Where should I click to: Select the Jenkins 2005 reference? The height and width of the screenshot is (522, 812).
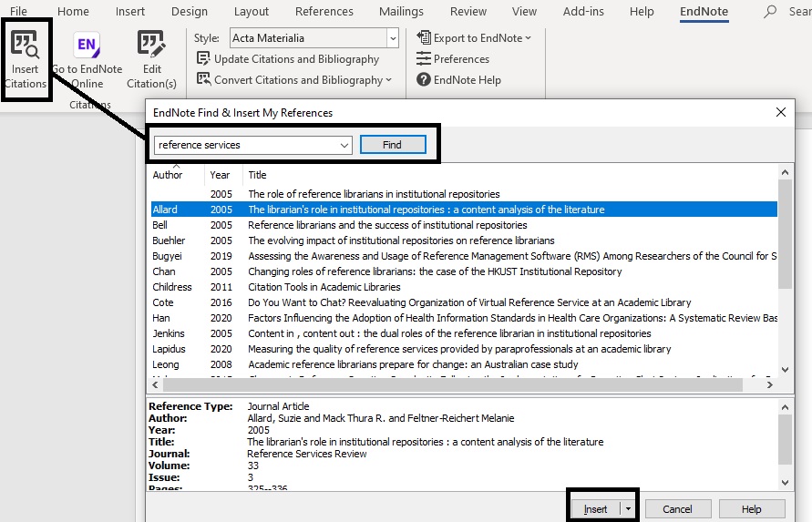464,333
